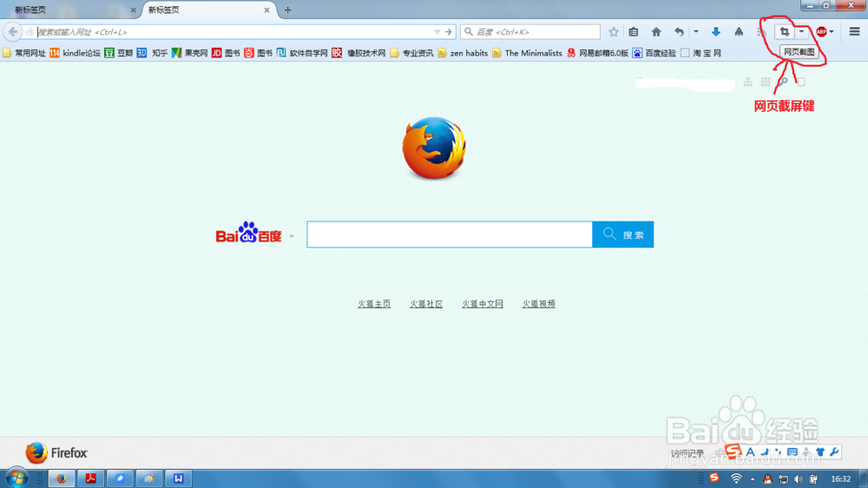Click the Firefox logo in bottom bar
This screenshot has width=868, height=488.
(56, 452)
